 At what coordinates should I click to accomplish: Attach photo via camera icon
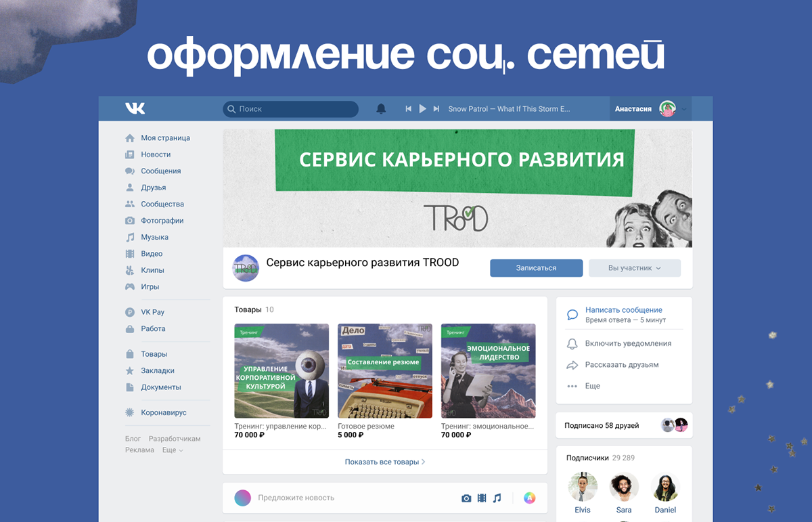tap(466, 498)
